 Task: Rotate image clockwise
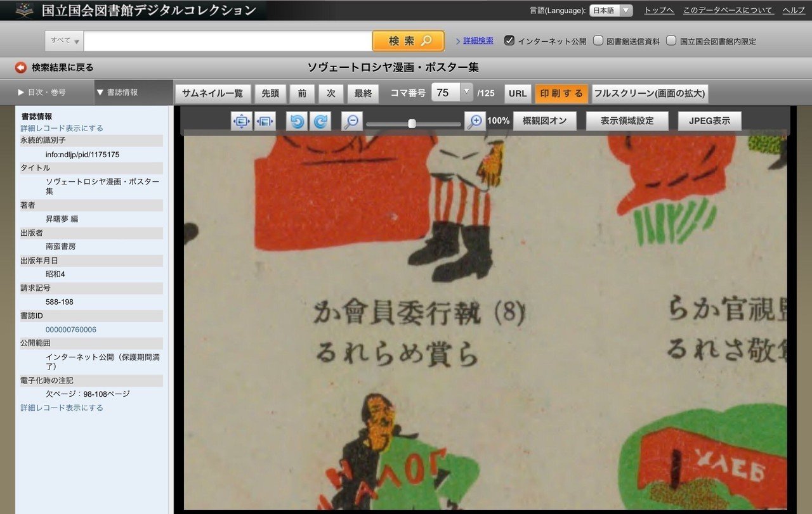click(x=320, y=121)
